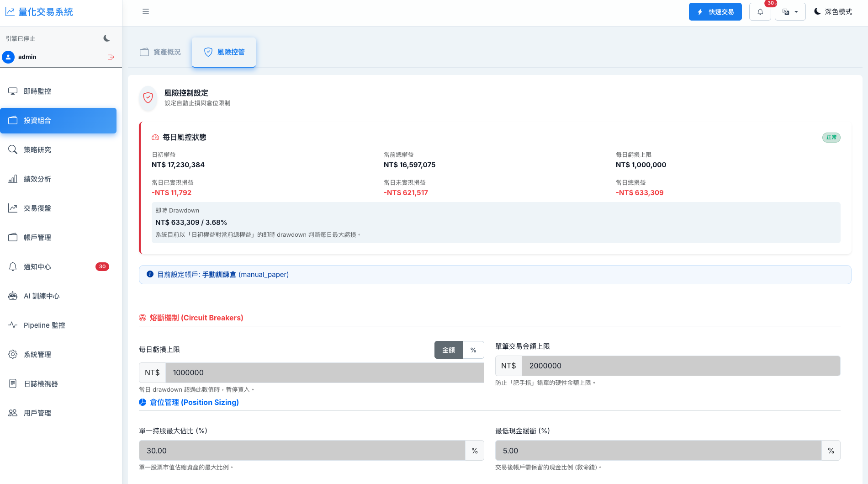Image resolution: width=868 pixels, height=484 pixels.
Task: Open 即時監控 in the sidebar
Action: coord(58,91)
